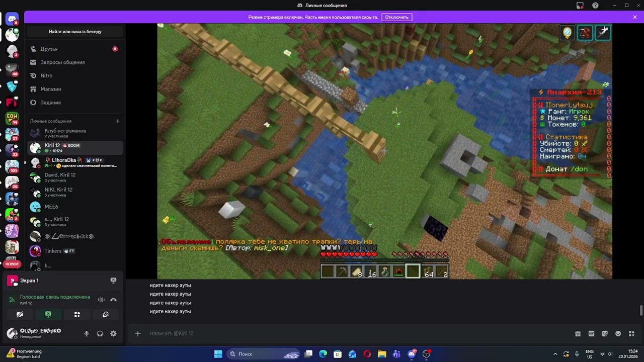
Task: Click the chat scrollbar
Action: pyautogui.click(x=641, y=310)
